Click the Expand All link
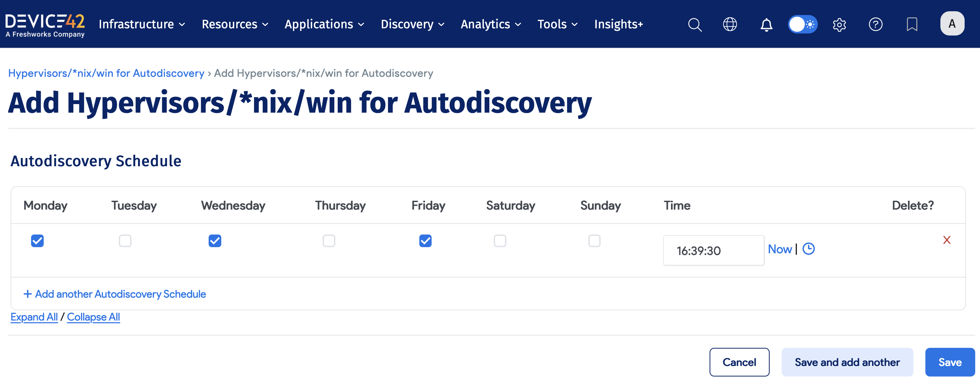The image size is (980, 383). pyautogui.click(x=34, y=317)
